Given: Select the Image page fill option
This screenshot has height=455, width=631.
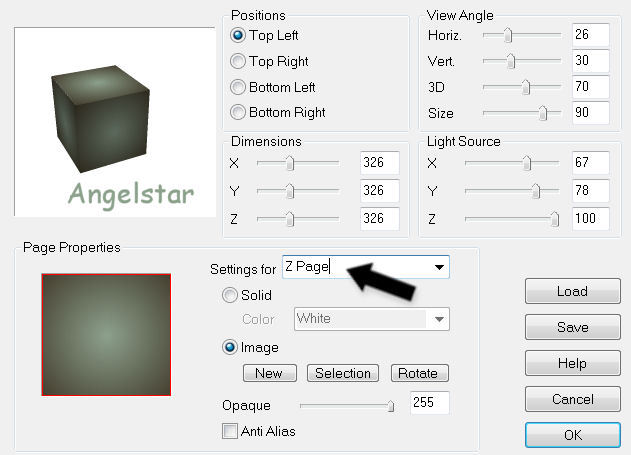Looking at the screenshot, I should click(x=230, y=348).
